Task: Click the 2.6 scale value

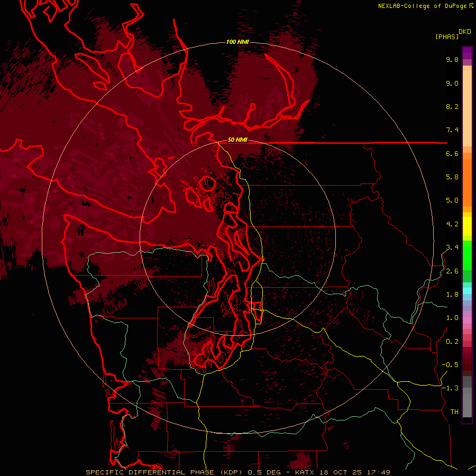Action: click(x=452, y=271)
